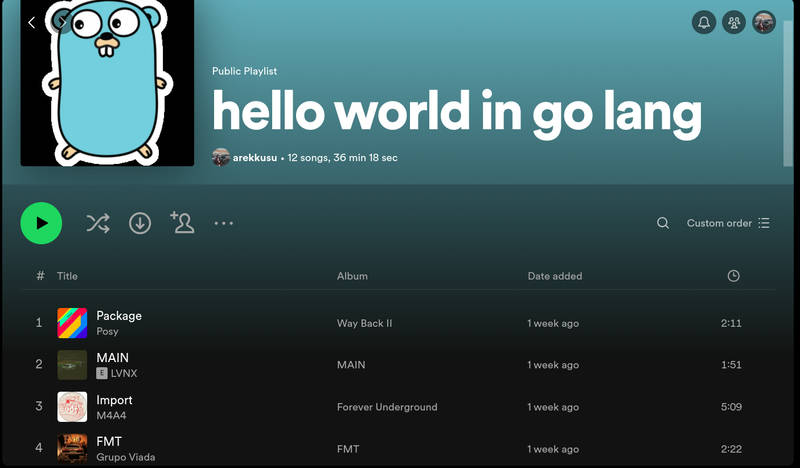The image size is (800, 468).
Task: Go forward with the right arrow
Action: click(x=62, y=22)
